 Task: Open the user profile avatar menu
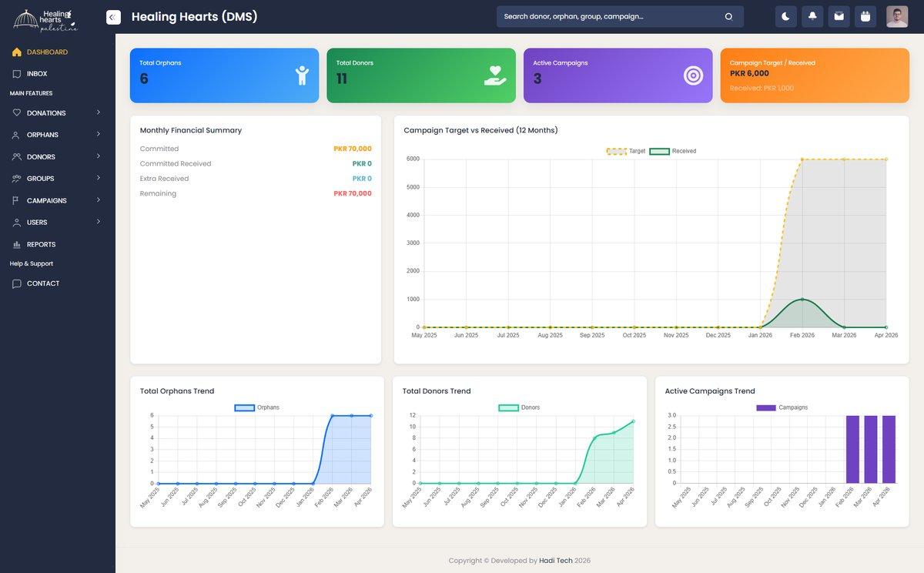click(897, 17)
